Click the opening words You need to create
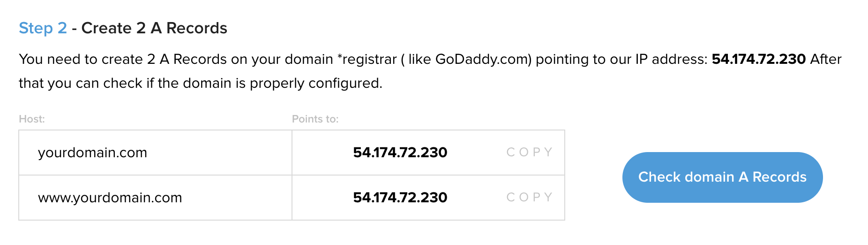Image resolution: width=868 pixels, height=245 pixels. click(81, 59)
